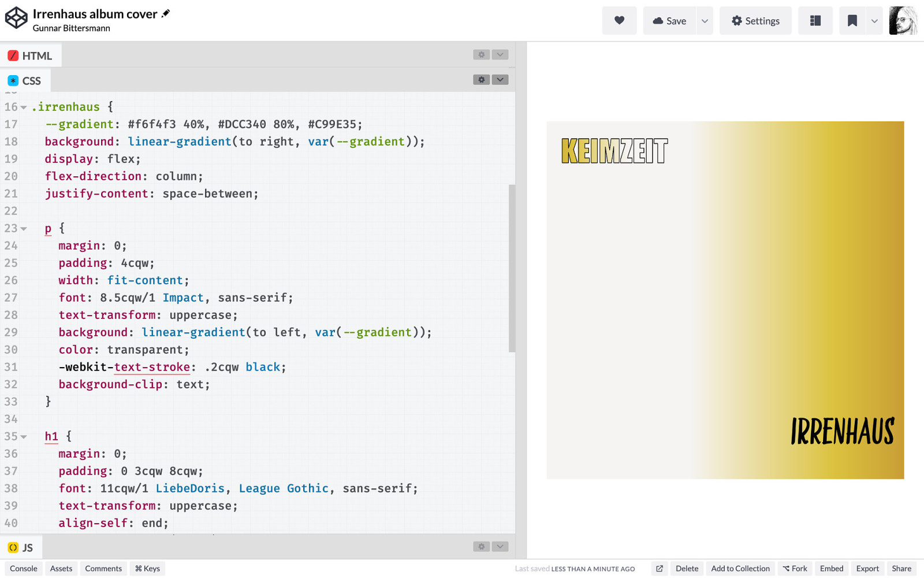Expand the JS editor options chevron

click(500, 546)
